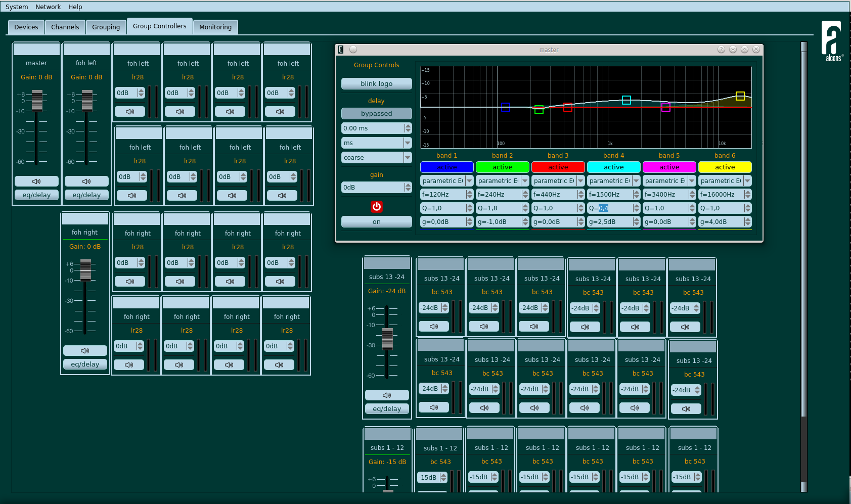Toggle the delay bypassed button
851x504 pixels.
click(377, 113)
